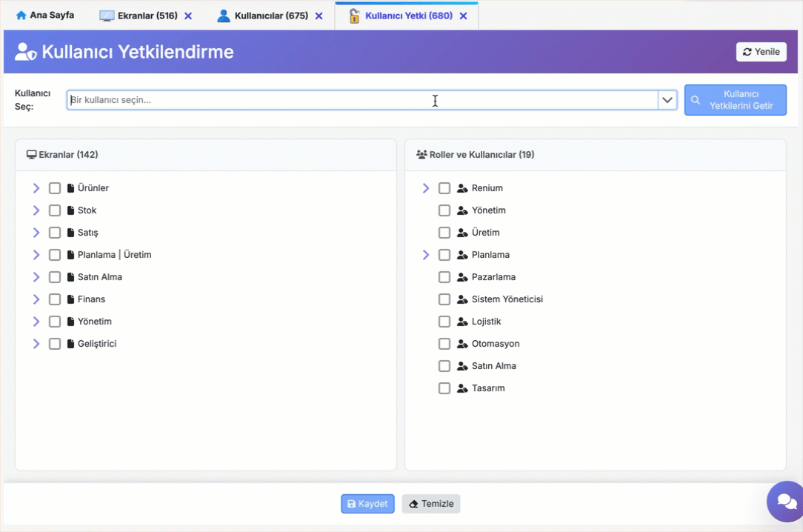This screenshot has height=532, width=803.
Task: Focus the Bir kullanıcı seçin input field
Action: 361,100
